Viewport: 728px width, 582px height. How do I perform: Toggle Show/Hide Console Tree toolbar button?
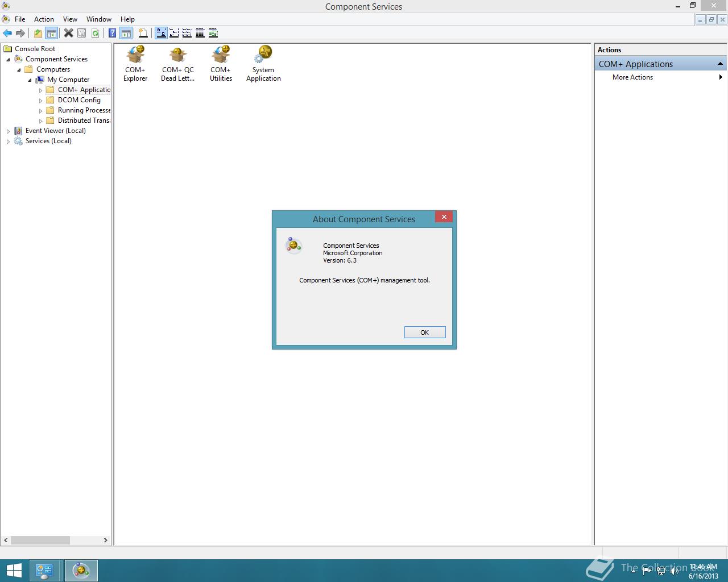[51, 33]
